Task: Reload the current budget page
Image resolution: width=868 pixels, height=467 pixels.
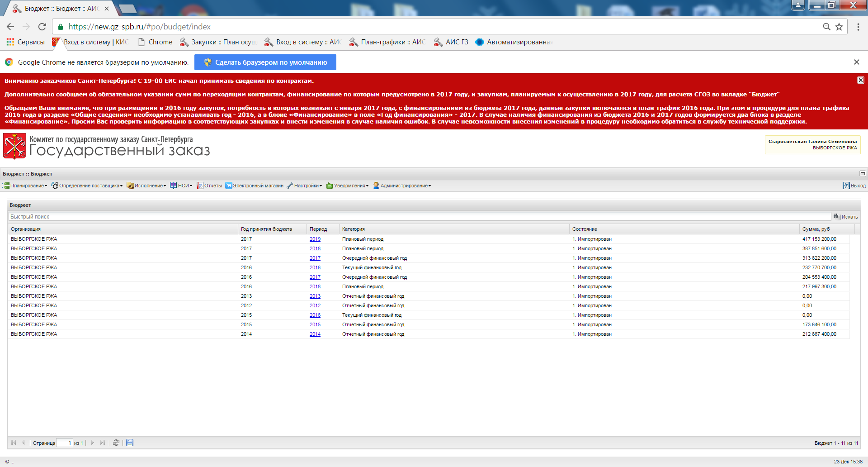Action: (x=42, y=27)
